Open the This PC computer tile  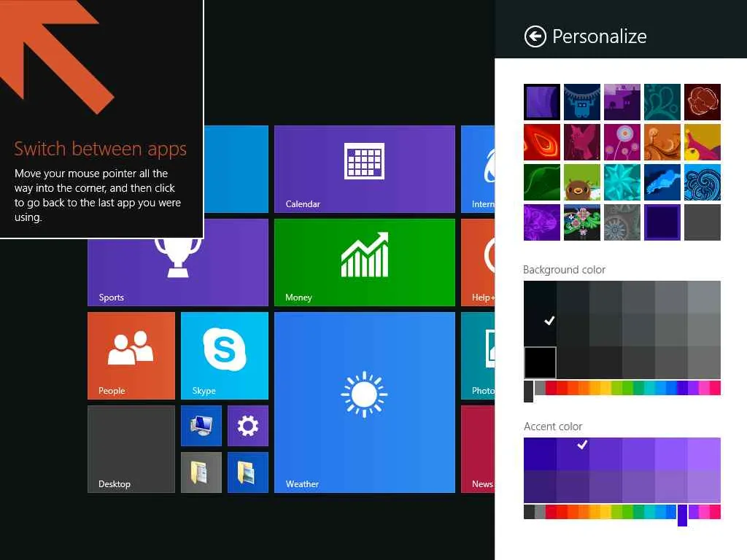[x=201, y=426]
